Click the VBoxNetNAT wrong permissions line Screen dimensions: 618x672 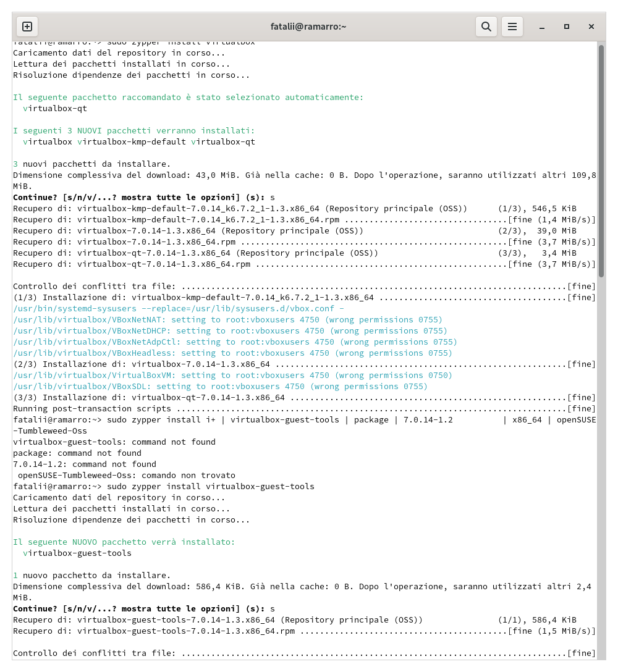click(x=227, y=320)
